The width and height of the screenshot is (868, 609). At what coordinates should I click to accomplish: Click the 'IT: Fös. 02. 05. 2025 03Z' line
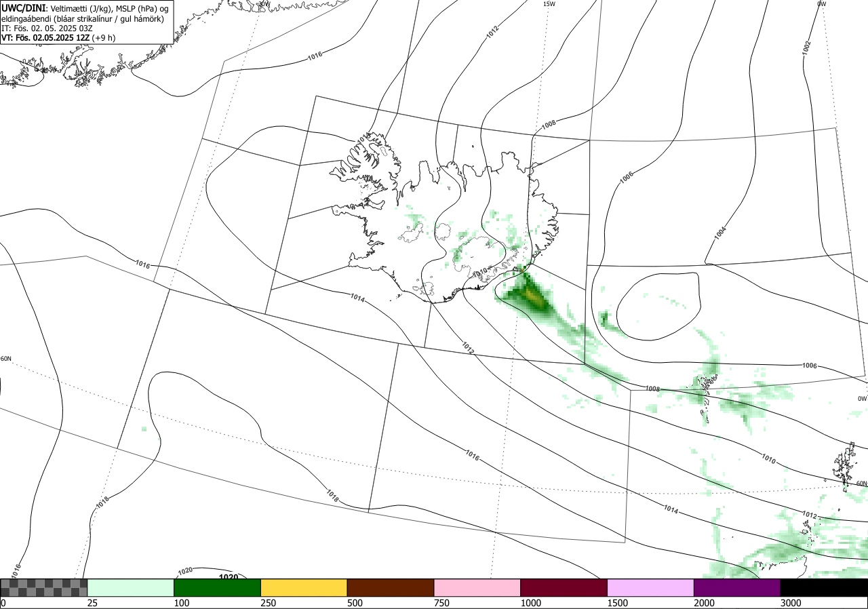pos(47,28)
